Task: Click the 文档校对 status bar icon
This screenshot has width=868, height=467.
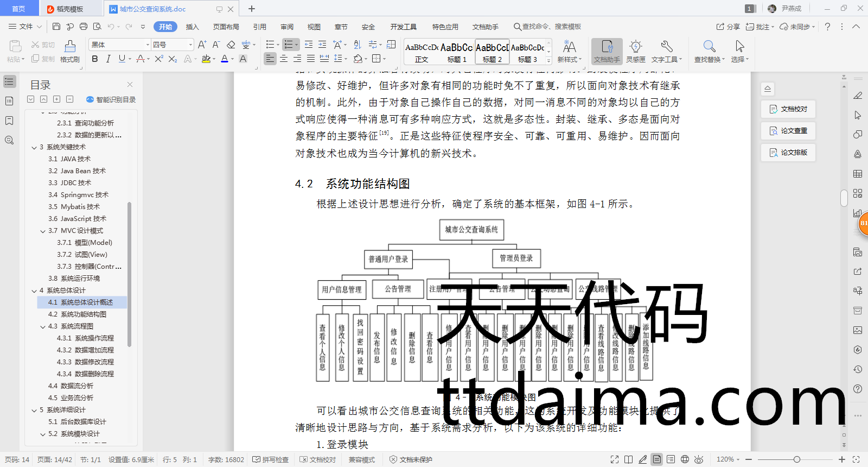Action: coord(318,459)
